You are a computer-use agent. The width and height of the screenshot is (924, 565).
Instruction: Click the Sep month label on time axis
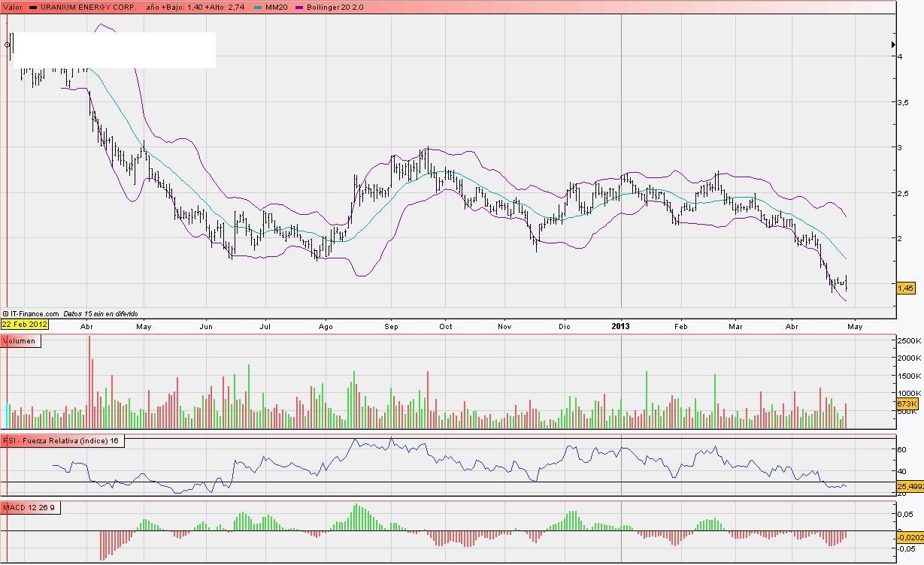(x=391, y=327)
